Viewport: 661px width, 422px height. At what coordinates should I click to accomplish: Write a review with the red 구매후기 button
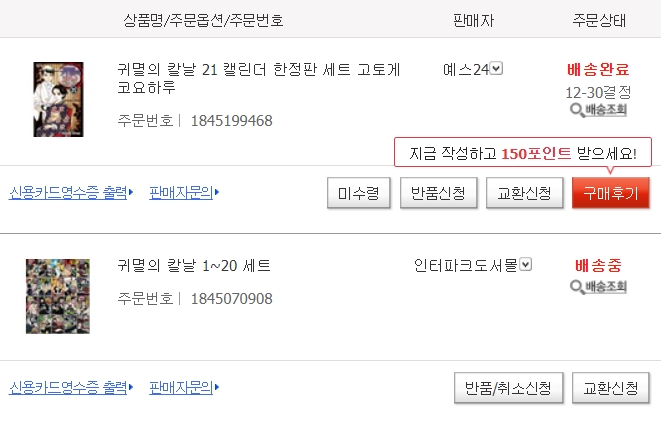[x=610, y=193]
